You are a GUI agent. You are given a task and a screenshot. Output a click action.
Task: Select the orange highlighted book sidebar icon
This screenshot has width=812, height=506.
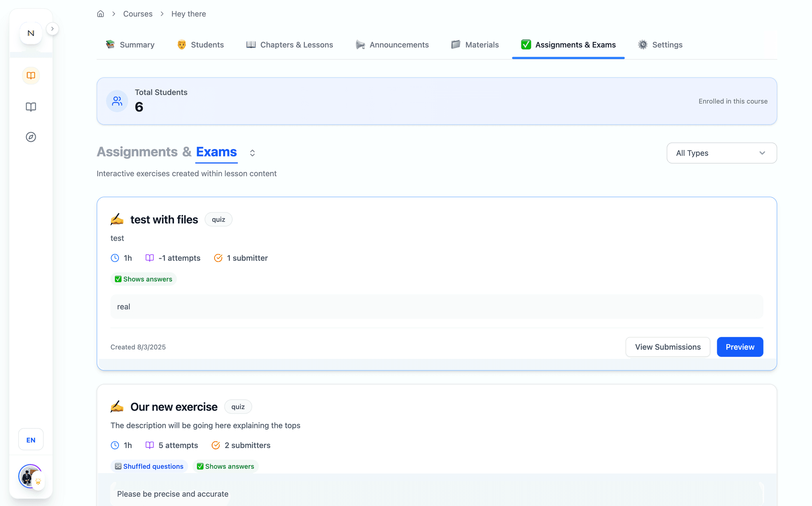tap(31, 75)
